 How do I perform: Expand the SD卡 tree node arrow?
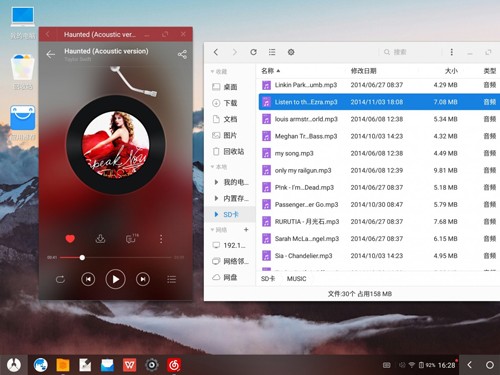tap(216, 214)
